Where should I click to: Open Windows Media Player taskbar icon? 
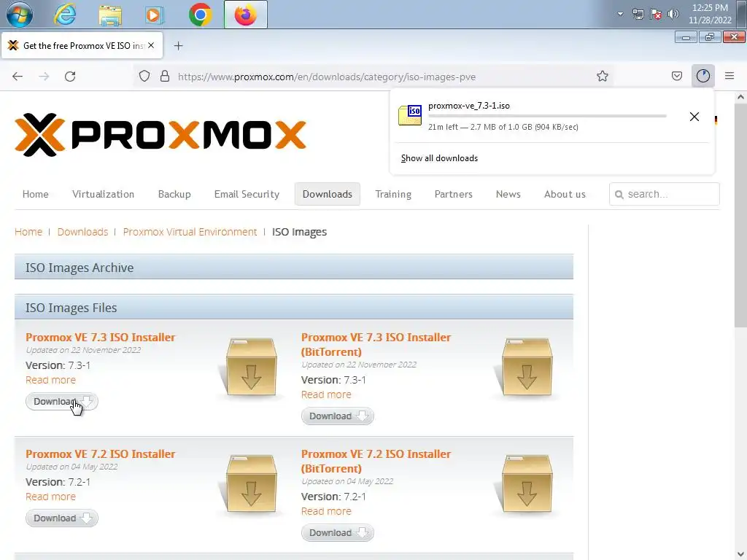pyautogui.click(x=154, y=15)
